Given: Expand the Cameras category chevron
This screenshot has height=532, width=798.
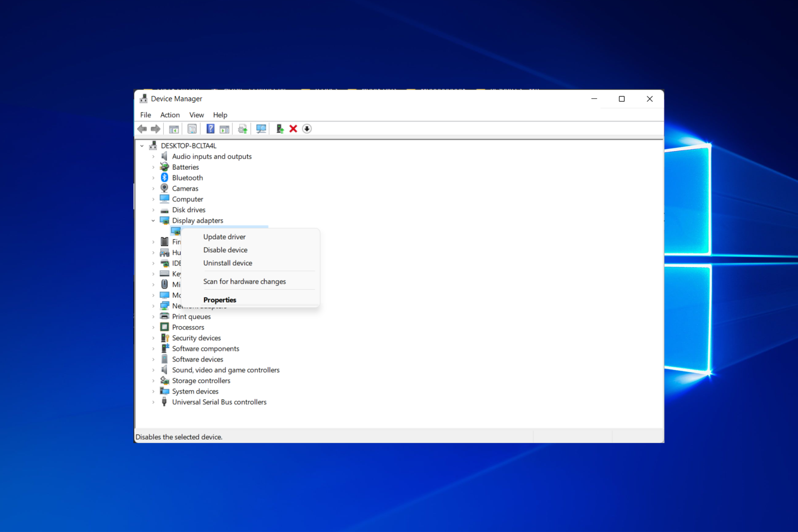Looking at the screenshot, I should pyautogui.click(x=153, y=189).
